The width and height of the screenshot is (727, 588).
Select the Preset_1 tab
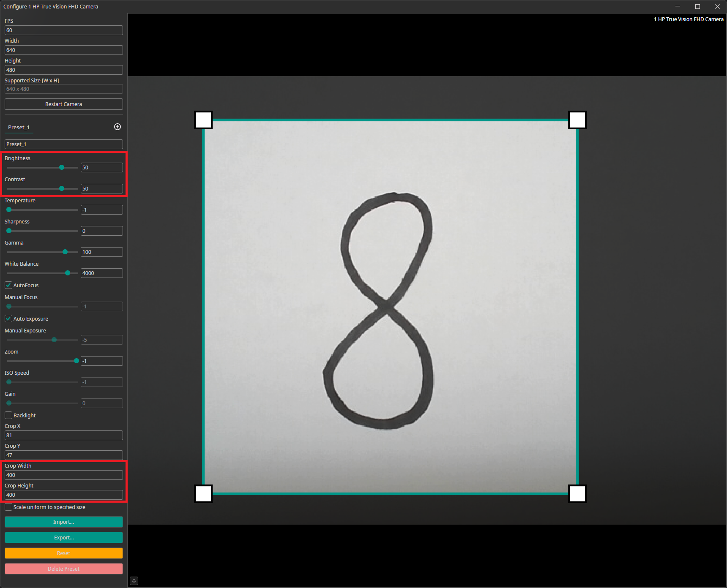(x=19, y=127)
